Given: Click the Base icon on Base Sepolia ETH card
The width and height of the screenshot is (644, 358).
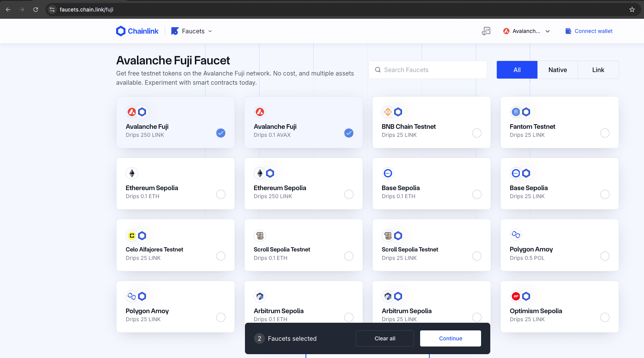Looking at the screenshot, I should click(x=388, y=173).
